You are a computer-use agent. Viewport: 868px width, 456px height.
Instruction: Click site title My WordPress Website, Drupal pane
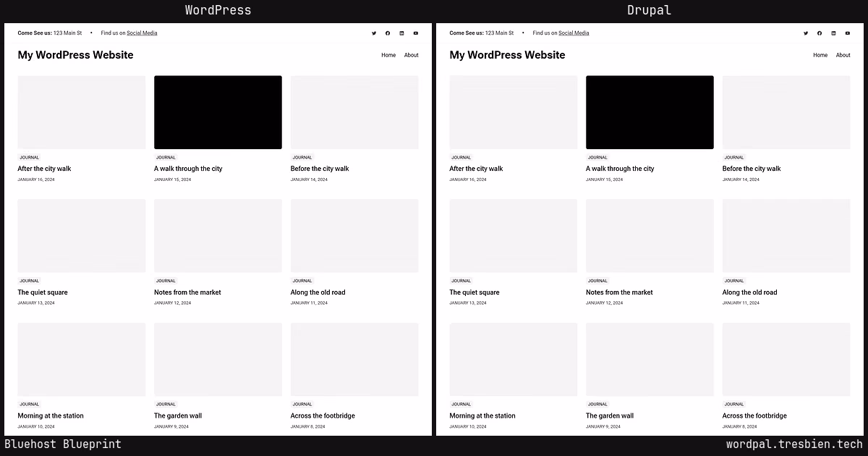click(507, 55)
